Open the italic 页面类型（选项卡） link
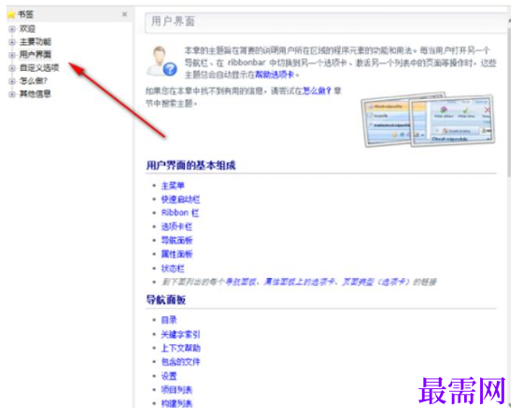523x420 pixels. (x=375, y=282)
